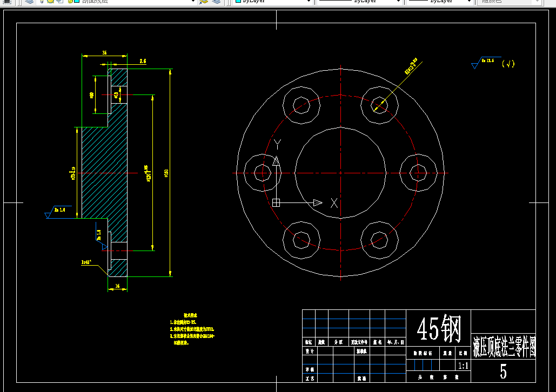Toggle the layer on/off lightbulb icon
The image size is (556, 392).
click(x=42, y=1)
